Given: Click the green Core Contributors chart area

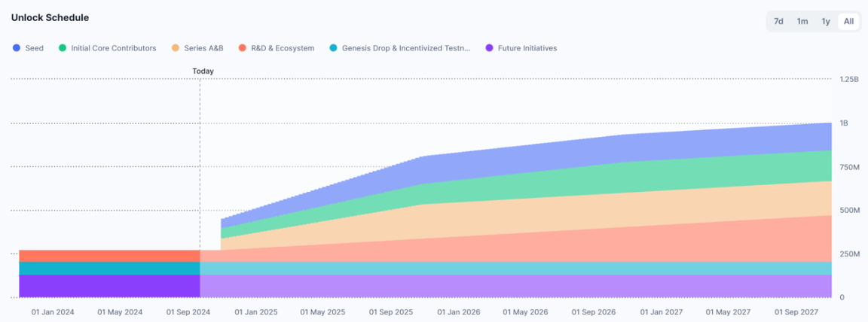Looking at the screenshot, I should [603, 179].
